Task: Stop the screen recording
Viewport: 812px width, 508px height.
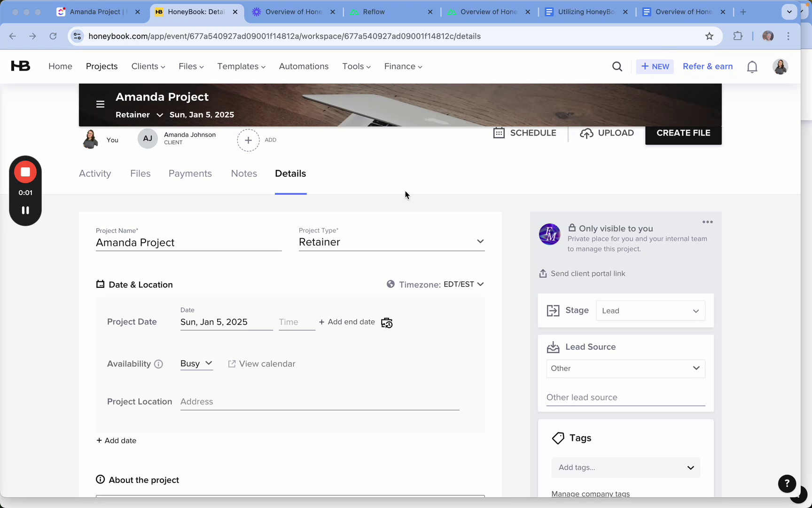Action: (x=25, y=172)
